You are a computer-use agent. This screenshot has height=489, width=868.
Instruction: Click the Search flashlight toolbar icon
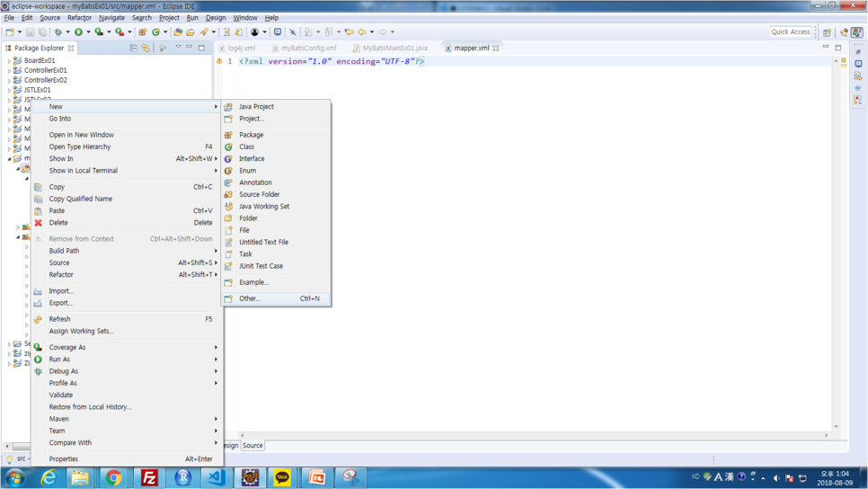tap(204, 32)
